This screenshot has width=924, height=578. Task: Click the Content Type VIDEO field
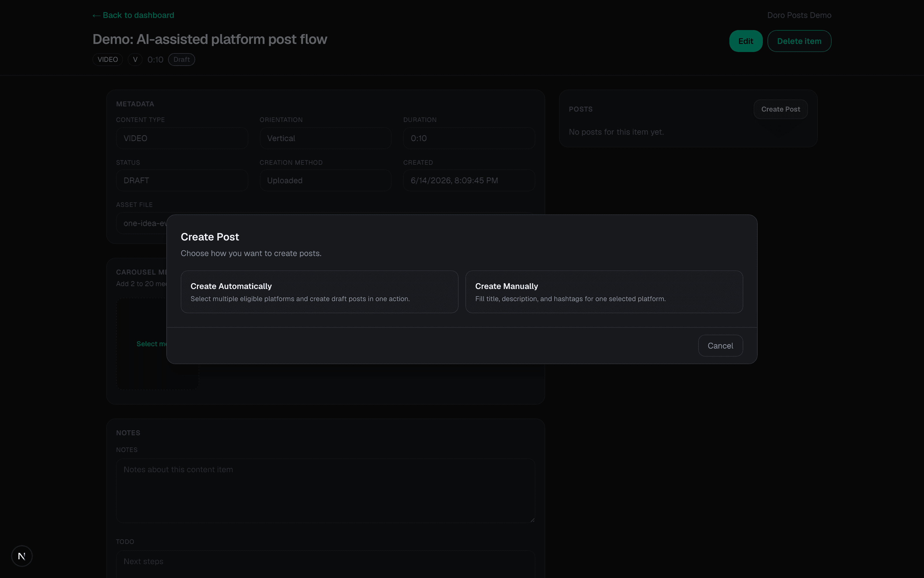point(182,138)
